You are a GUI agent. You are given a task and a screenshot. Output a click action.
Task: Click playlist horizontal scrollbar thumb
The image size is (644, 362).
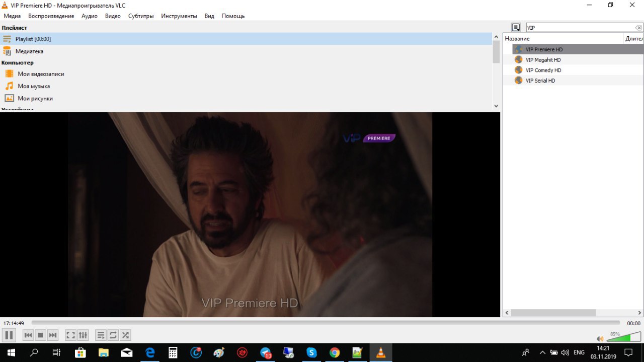pos(553,313)
